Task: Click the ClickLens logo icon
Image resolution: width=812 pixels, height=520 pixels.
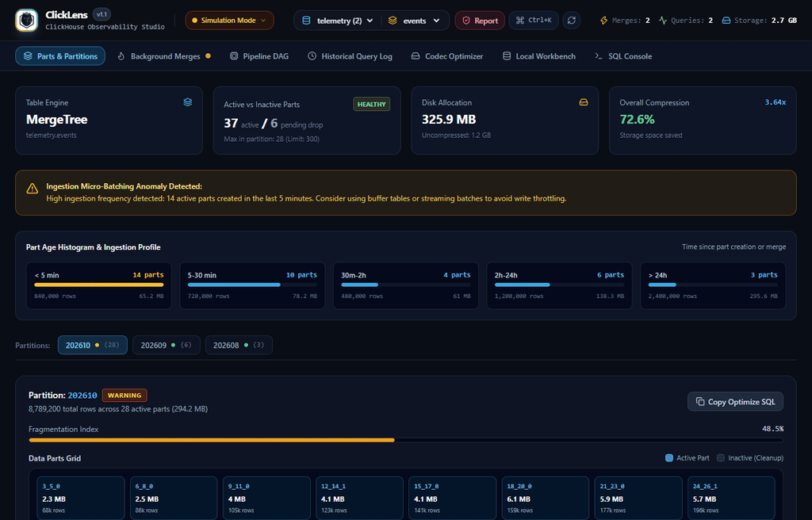Action: [x=26, y=21]
